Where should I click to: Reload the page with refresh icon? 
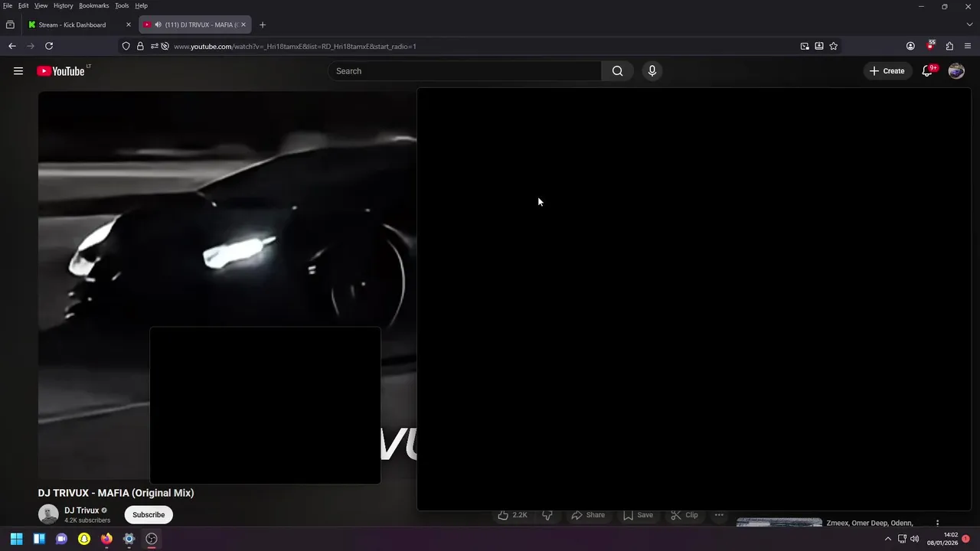click(x=49, y=46)
